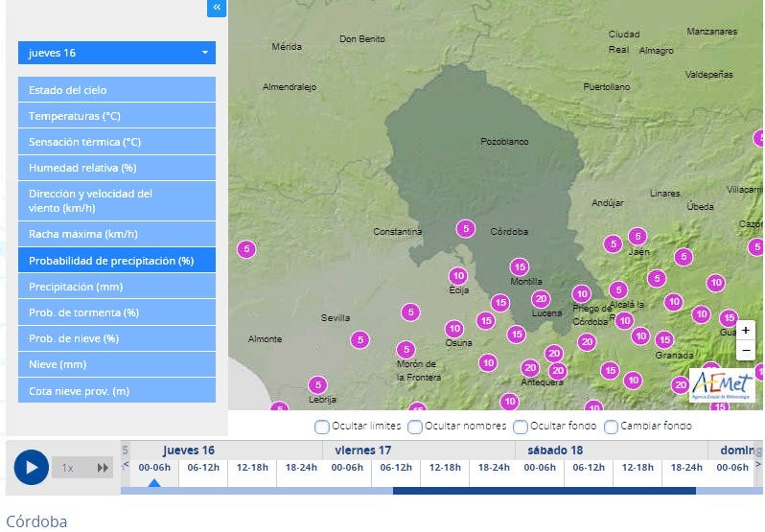Choose Prob. de tormenta (%)
Image resolution: width=765 pixels, height=532 pixels.
point(117,312)
